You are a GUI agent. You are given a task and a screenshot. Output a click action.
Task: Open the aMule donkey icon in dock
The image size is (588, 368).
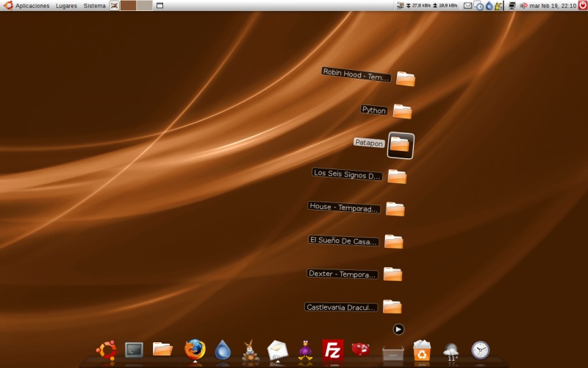coord(251,350)
